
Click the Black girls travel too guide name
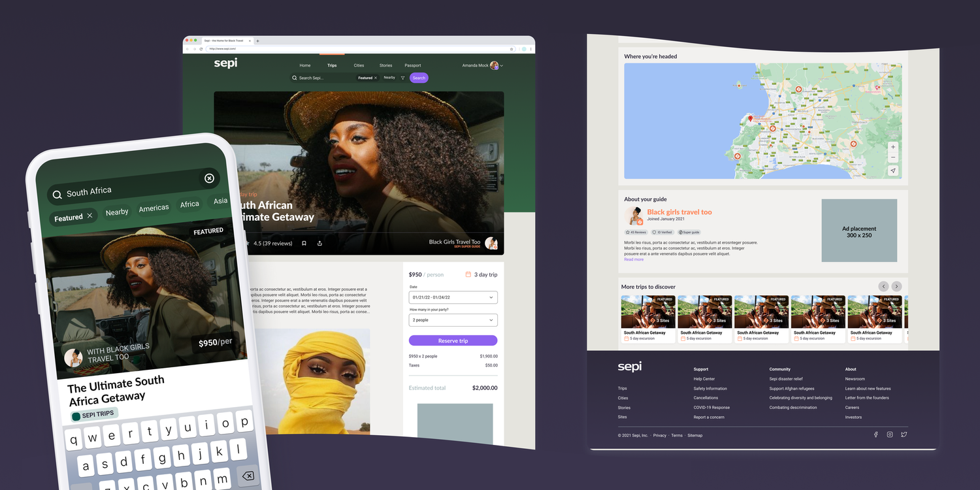pyautogui.click(x=679, y=212)
